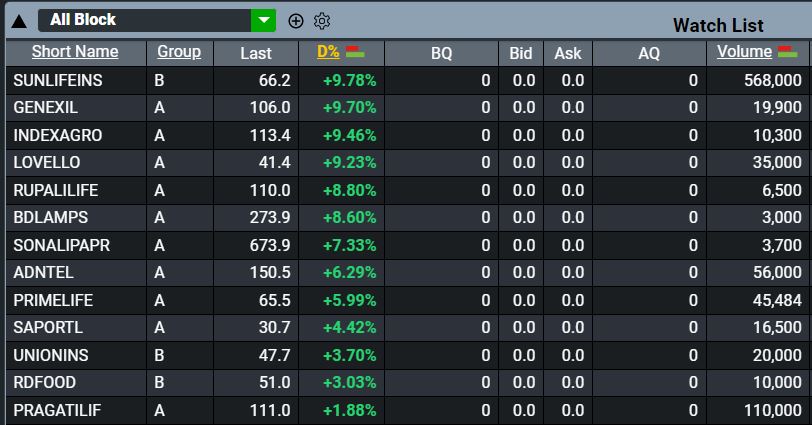Click LOVELLO's +9.23% change value
The height and width of the screenshot is (425, 812).
(x=349, y=162)
